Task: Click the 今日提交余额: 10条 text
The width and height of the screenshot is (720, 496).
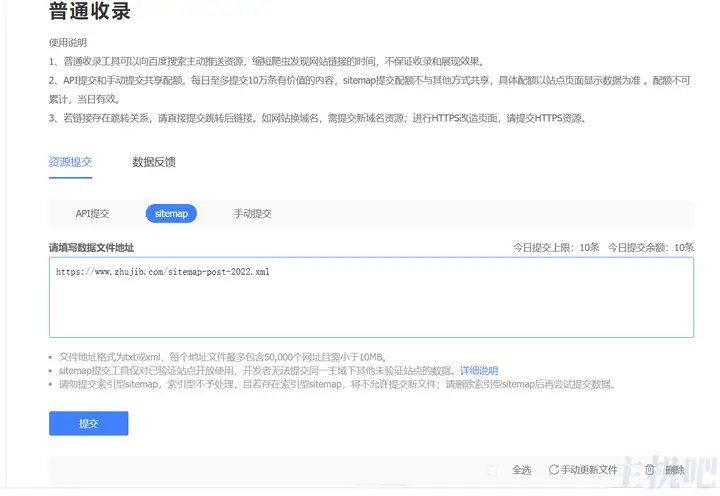Action: [651, 248]
